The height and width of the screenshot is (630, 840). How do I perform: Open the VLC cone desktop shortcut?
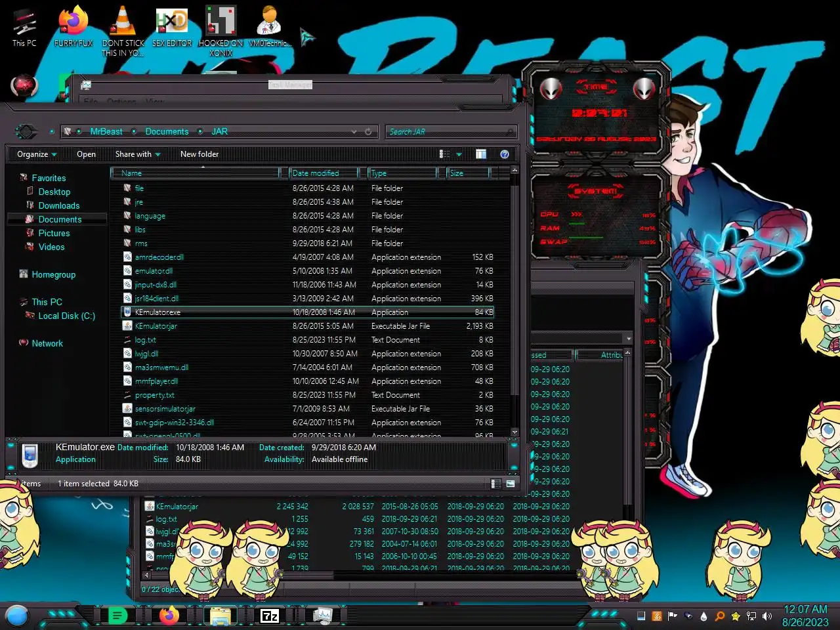click(123, 31)
